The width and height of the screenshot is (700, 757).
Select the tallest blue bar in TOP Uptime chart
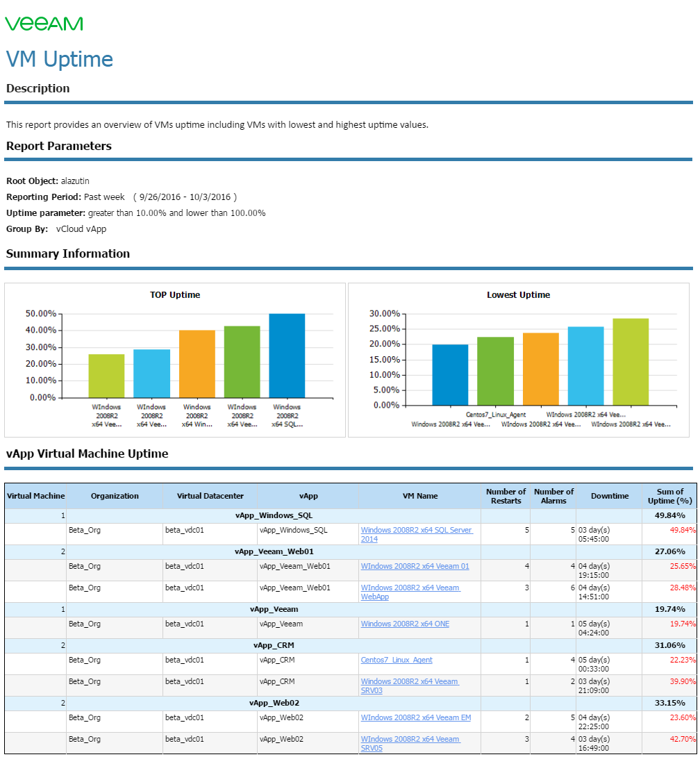coord(287,356)
